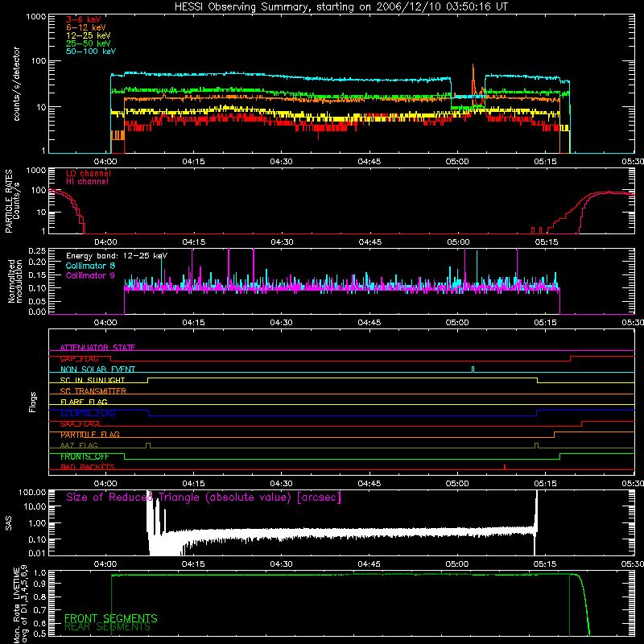Click the BAD_PACKETS red tick mark
Viewport: 644px width, 644px height.
pos(505,467)
